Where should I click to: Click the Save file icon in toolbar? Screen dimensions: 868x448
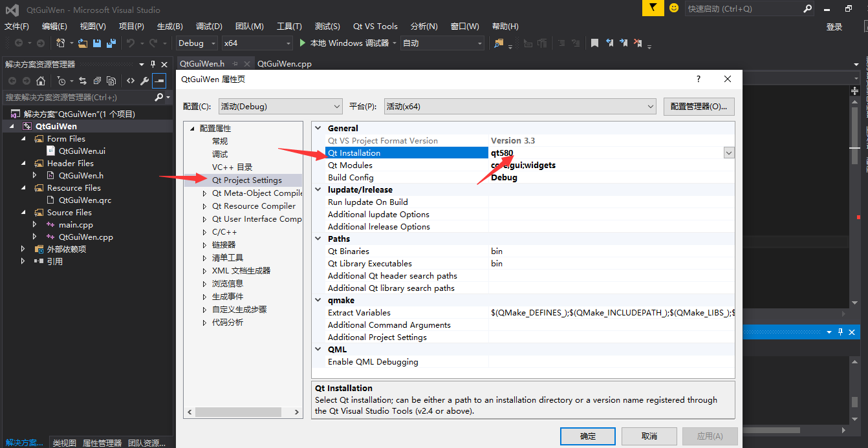[97, 43]
